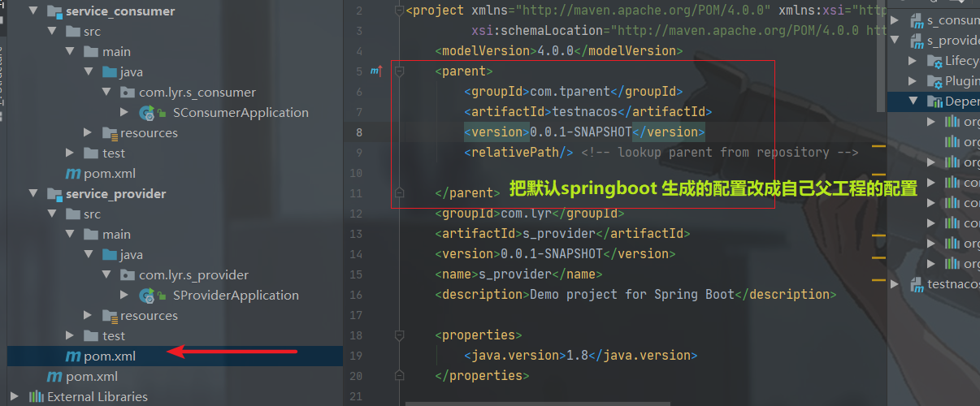
Task: Expand External Libraries node
Action: (16, 397)
